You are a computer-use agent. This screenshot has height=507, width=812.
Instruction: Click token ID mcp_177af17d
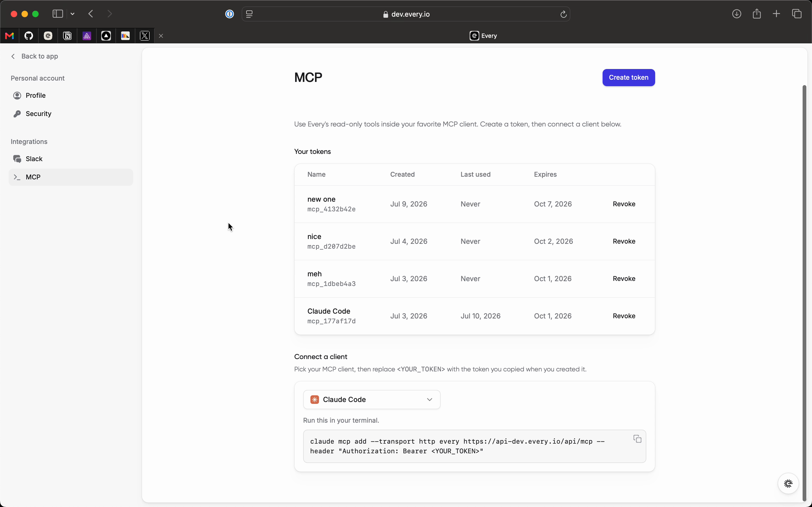(x=331, y=321)
